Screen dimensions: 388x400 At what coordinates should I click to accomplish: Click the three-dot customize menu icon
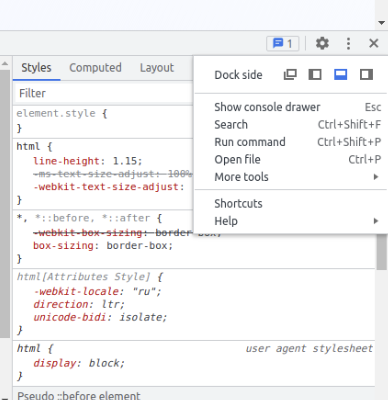point(348,43)
